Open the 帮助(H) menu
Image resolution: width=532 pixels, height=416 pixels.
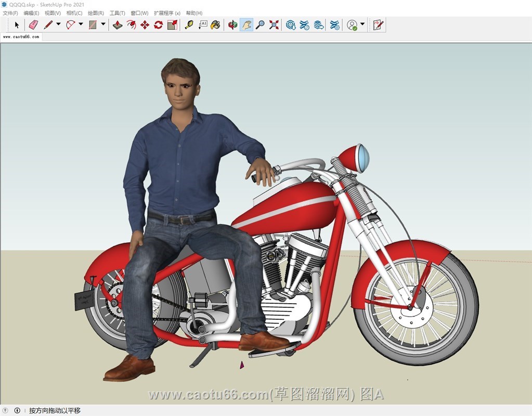pos(194,13)
